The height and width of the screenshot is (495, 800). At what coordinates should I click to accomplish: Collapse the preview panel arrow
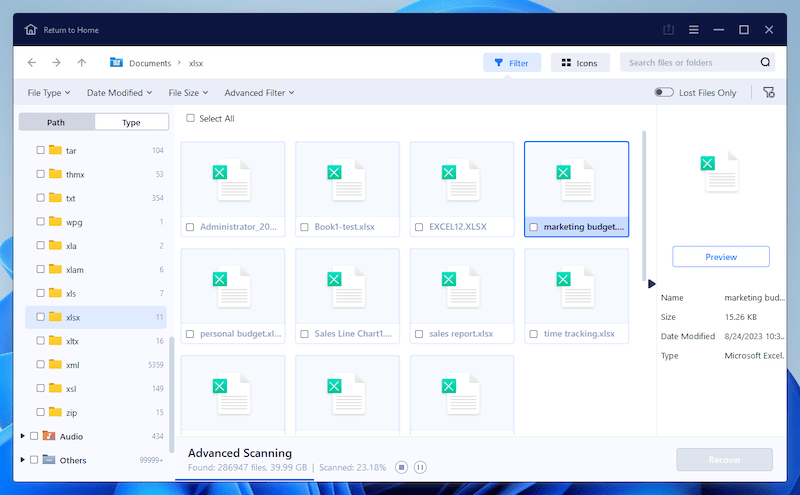[x=653, y=284]
